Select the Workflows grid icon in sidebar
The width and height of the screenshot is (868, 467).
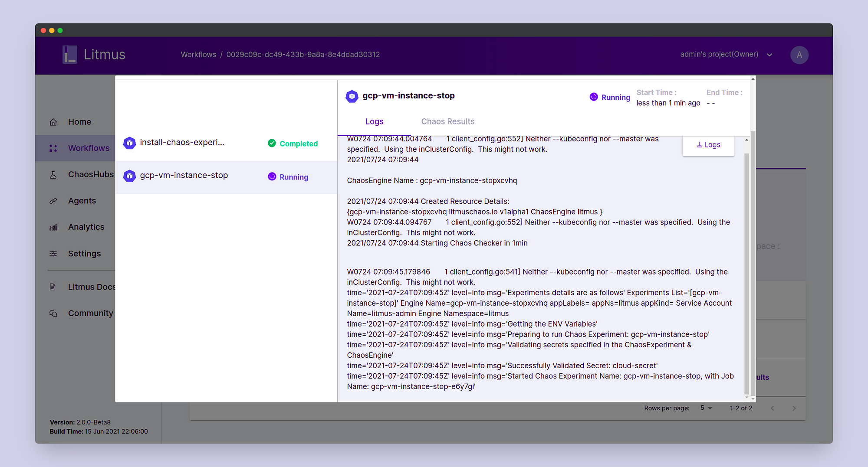click(x=53, y=148)
